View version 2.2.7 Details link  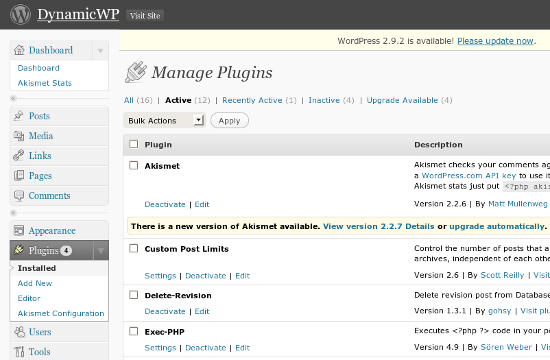click(378, 226)
